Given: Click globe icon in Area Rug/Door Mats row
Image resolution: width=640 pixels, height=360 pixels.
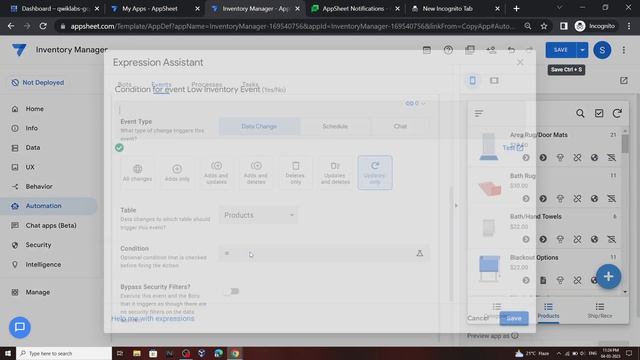Looking at the screenshot, I should (594, 158).
